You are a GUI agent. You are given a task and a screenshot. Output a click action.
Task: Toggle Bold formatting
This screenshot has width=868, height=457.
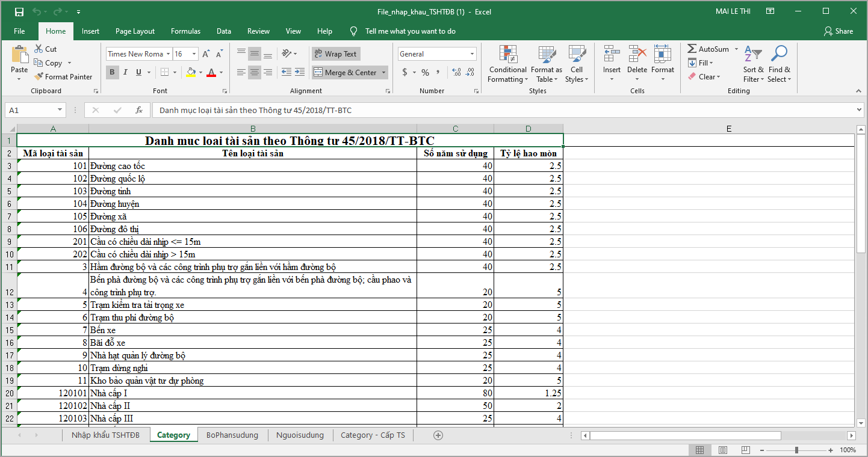coord(112,72)
